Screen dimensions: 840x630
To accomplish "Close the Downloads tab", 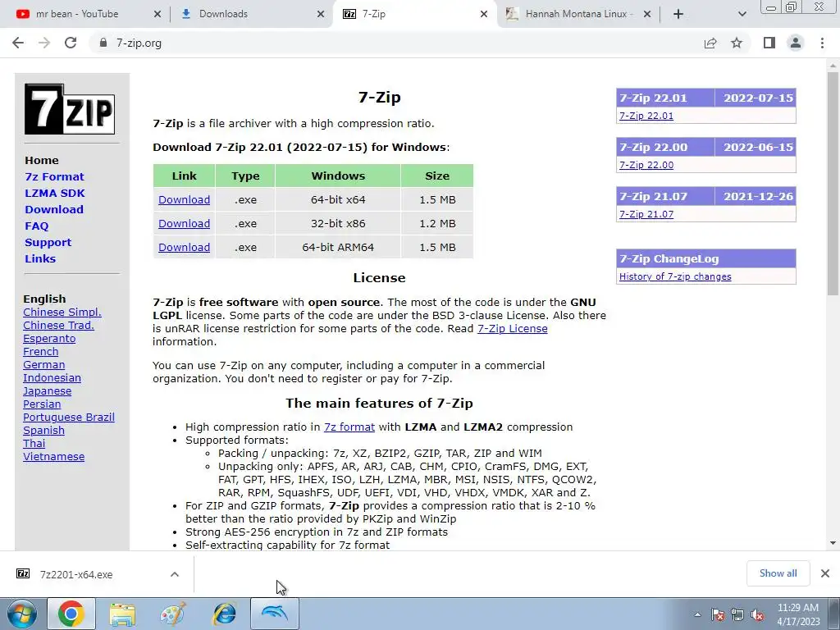I will (321, 14).
